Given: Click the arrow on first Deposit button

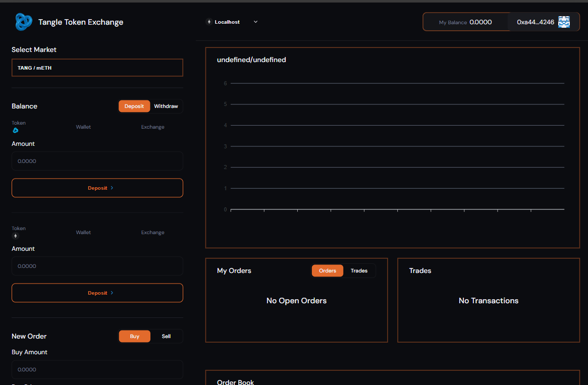Looking at the screenshot, I should (112, 188).
